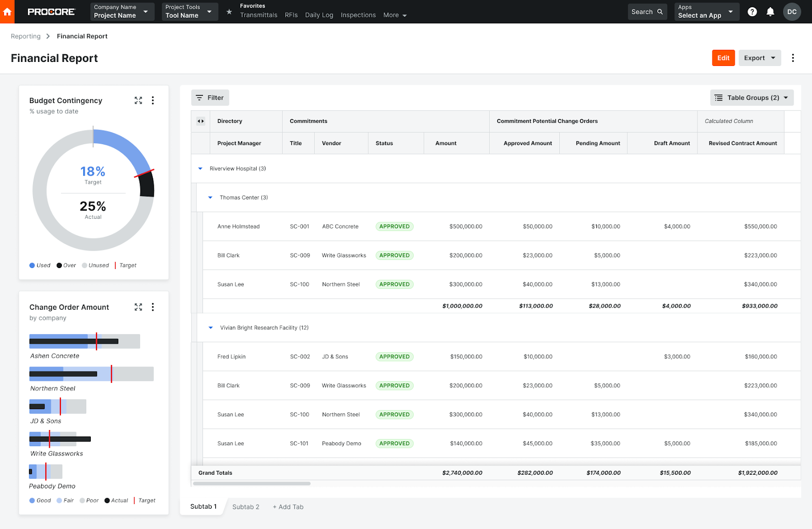This screenshot has width=812, height=529.
Task: Click the Pending Amount column header
Action: pyautogui.click(x=594, y=143)
